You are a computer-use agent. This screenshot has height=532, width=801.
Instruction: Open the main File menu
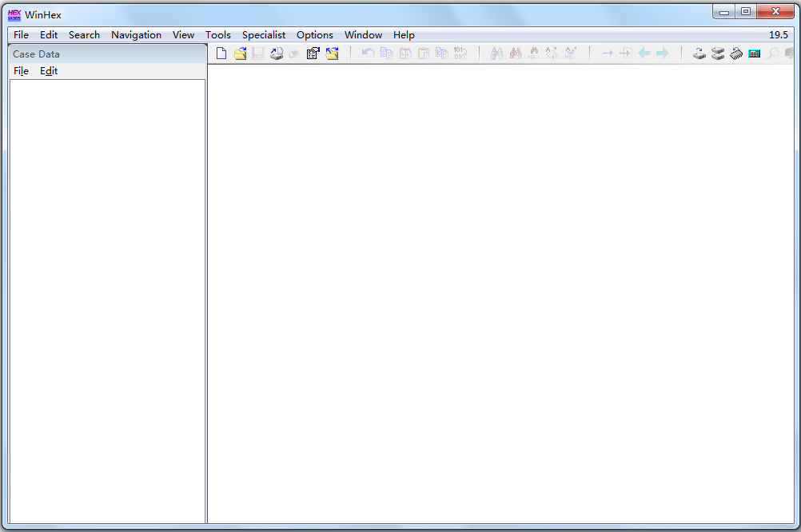pyautogui.click(x=21, y=34)
